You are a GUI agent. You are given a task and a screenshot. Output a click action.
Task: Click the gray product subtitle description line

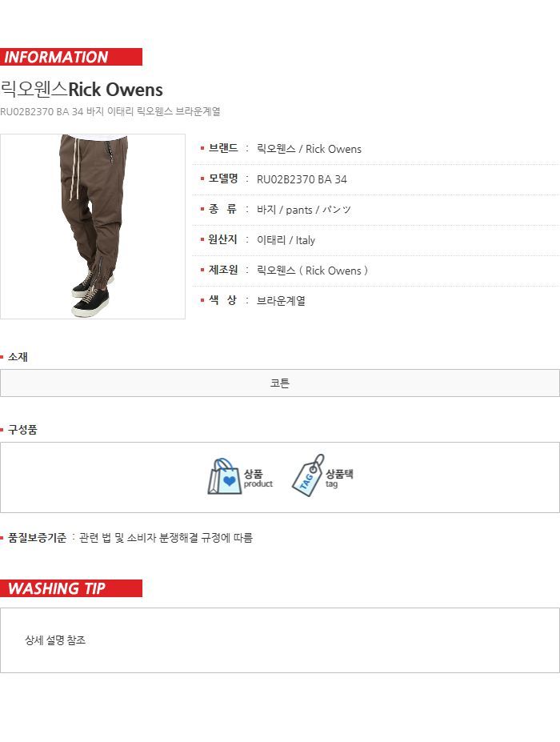[x=110, y=112]
